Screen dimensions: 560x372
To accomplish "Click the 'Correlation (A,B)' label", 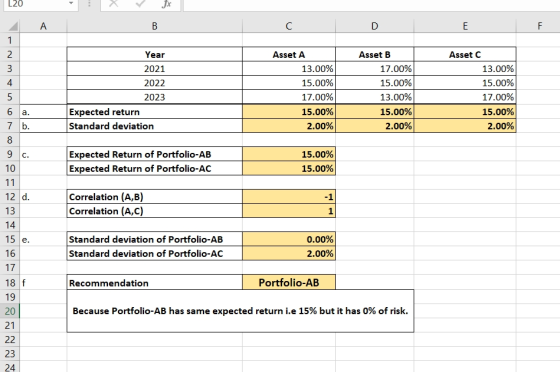I will 154,197.
